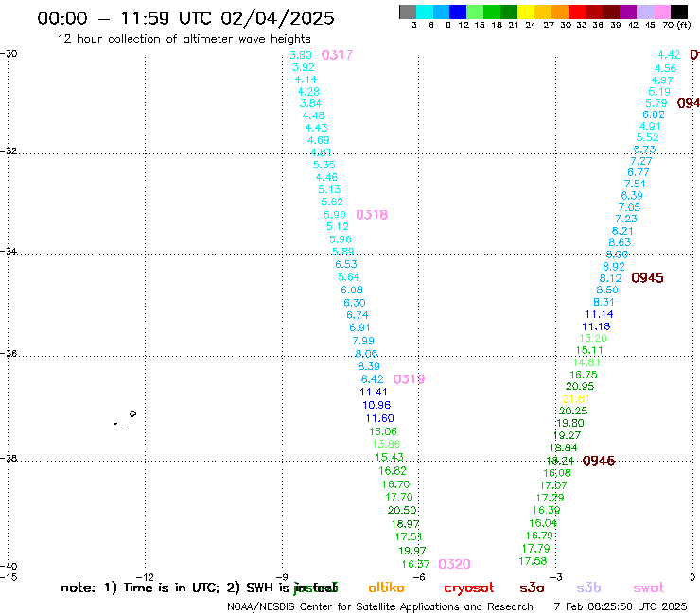Select the 16.37 reading beside 0320
The image size is (700, 615).
click(415, 564)
